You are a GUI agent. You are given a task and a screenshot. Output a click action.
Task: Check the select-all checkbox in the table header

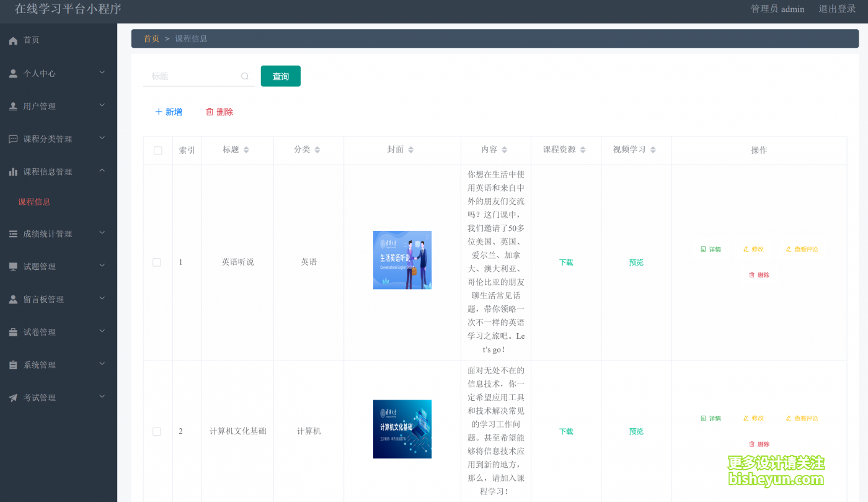(x=157, y=150)
